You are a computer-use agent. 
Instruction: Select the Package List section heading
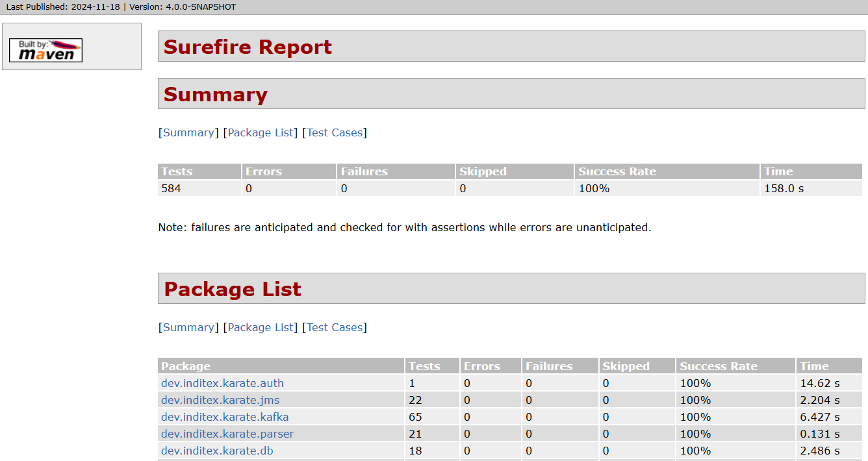(x=233, y=289)
